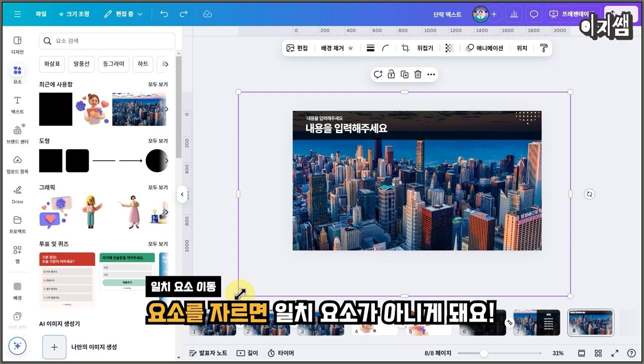644x364 pixels.
Task: Click 모두 보기 next to 투표 및 퀴즈
Action: pos(158,244)
